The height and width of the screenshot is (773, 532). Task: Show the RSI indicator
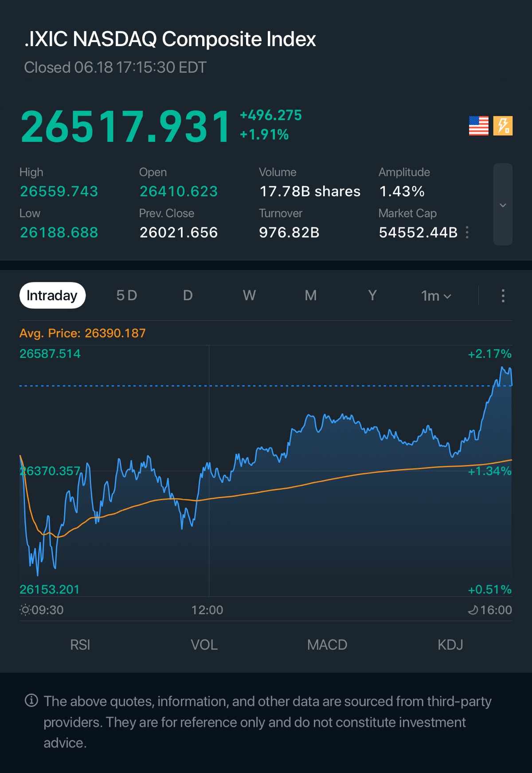(x=80, y=644)
